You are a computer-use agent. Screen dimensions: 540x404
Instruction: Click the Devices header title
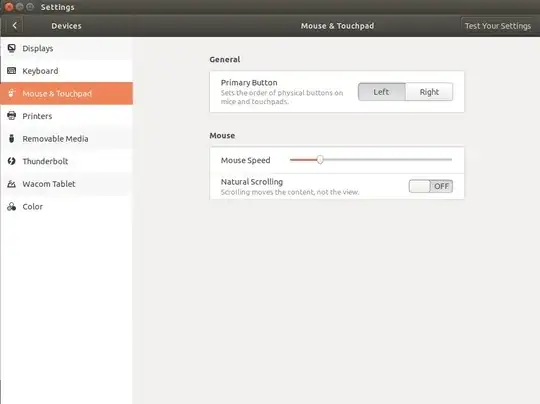coord(66,26)
